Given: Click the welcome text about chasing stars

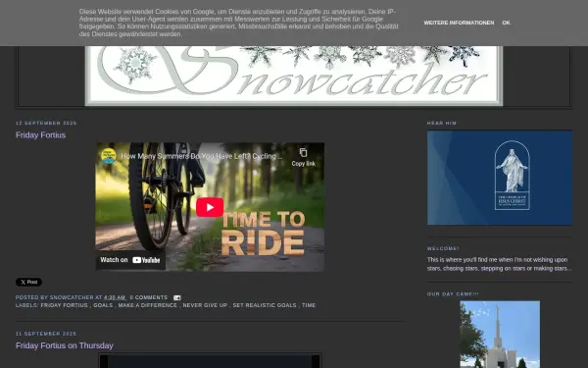Looking at the screenshot, I should [x=499, y=264].
